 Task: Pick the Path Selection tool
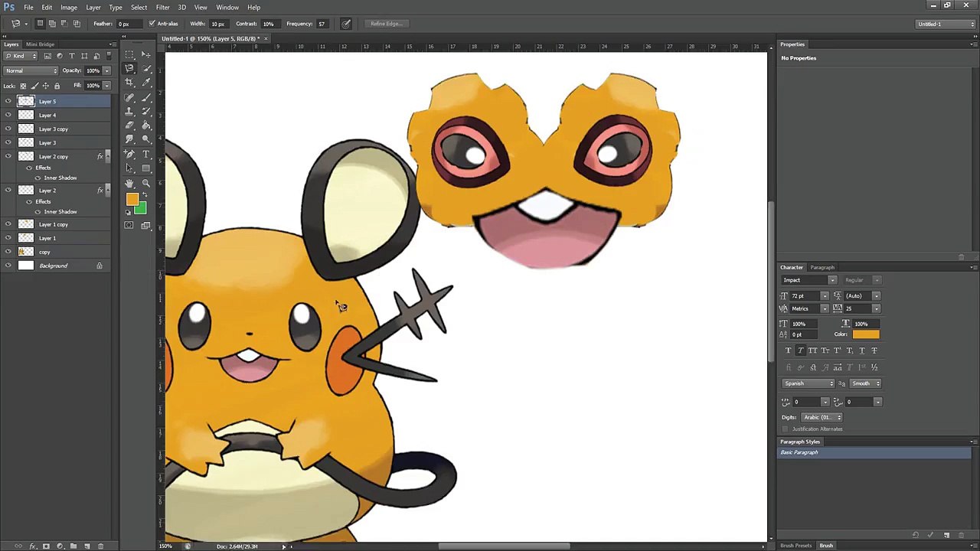[x=129, y=168]
